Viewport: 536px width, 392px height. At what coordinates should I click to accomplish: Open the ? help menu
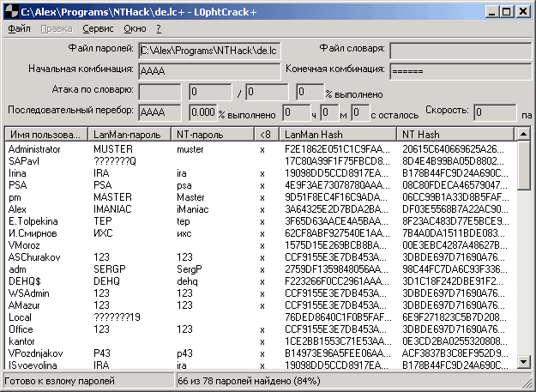(159, 28)
